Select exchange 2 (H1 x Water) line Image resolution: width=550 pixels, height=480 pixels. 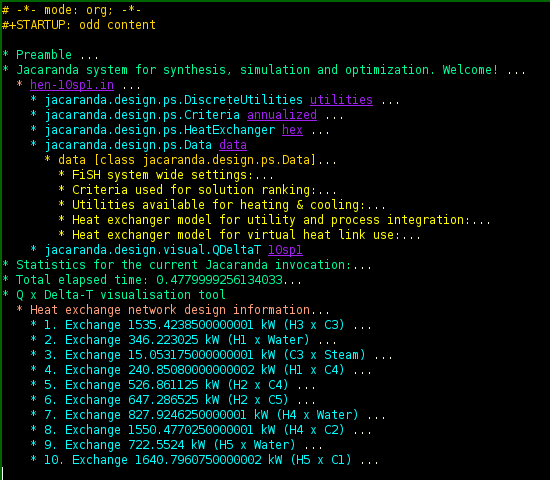click(183, 340)
